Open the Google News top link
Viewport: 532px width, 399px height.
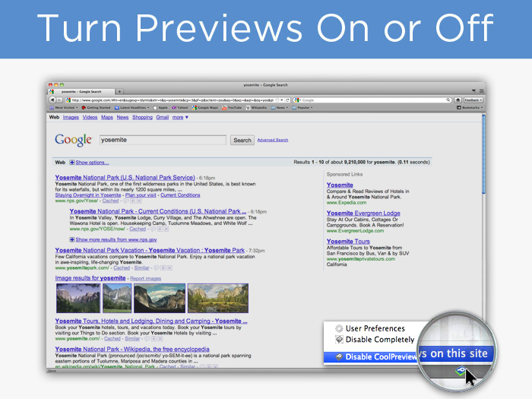tap(122, 117)
